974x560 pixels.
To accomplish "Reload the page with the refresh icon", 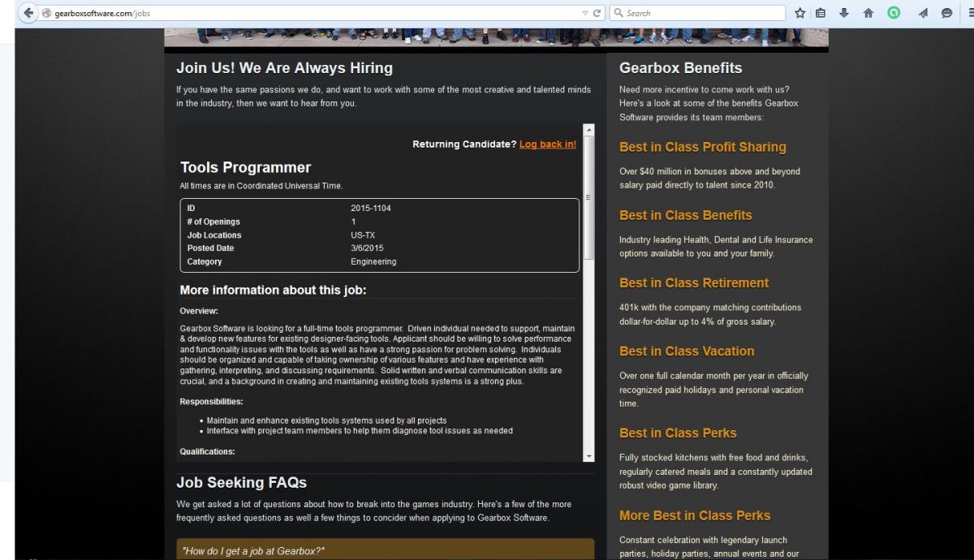I will (x=597, y=13).
